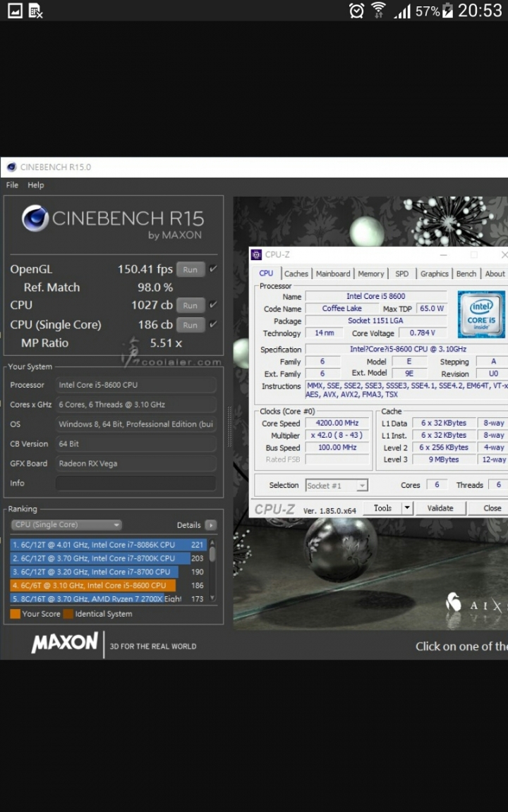Click the orange Your Score legend swatch

pos(15,614)
